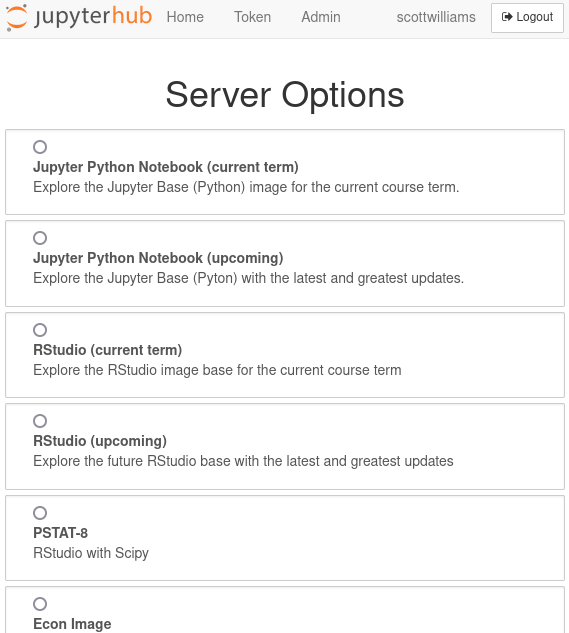
Task: Select Jupyter Python Notebook (upcoming) radio
Action: 40,238
